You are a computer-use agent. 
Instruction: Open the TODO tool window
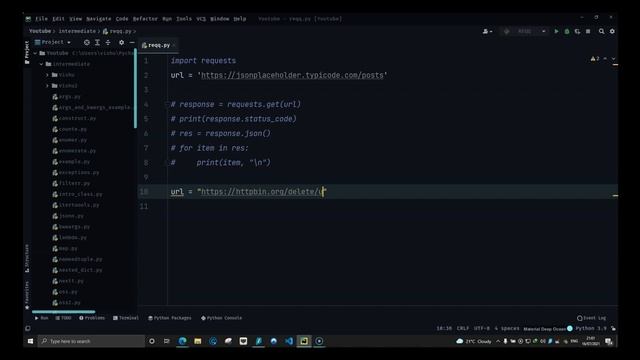63,318
